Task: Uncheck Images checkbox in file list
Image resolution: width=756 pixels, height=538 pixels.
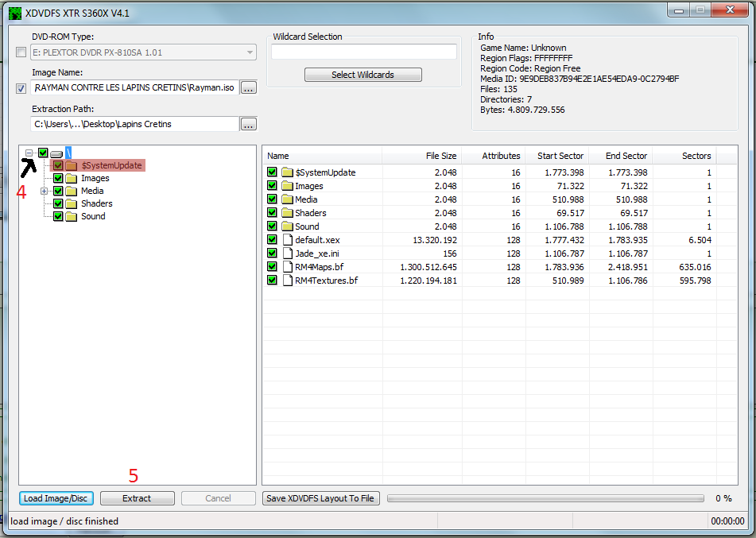Action: (272, 186)
